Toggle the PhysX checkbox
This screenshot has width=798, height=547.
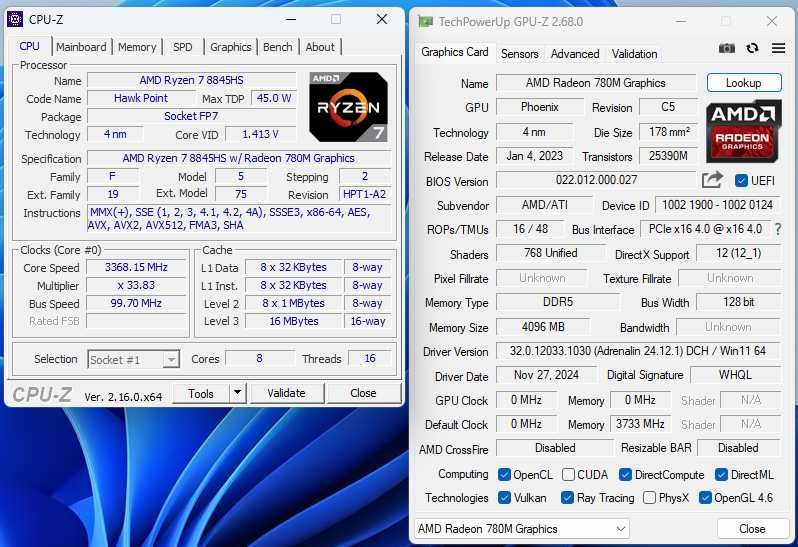pos(649,497)
